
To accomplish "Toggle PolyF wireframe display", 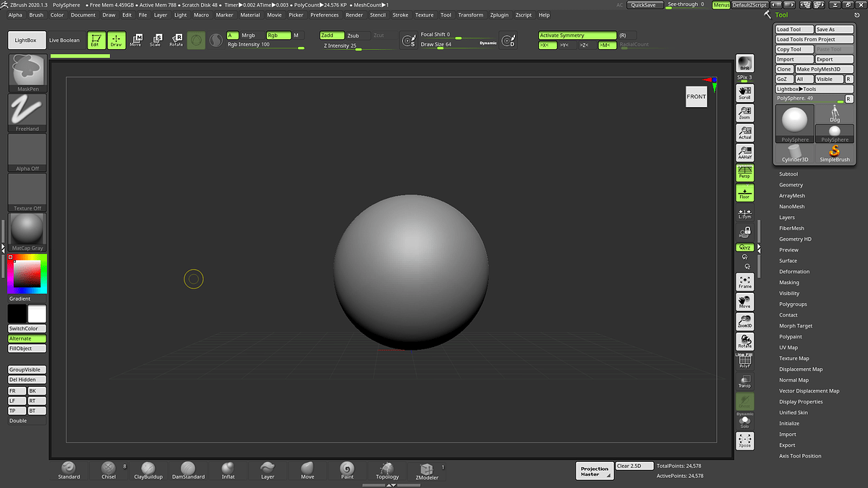I will click(x=744, y=362).
